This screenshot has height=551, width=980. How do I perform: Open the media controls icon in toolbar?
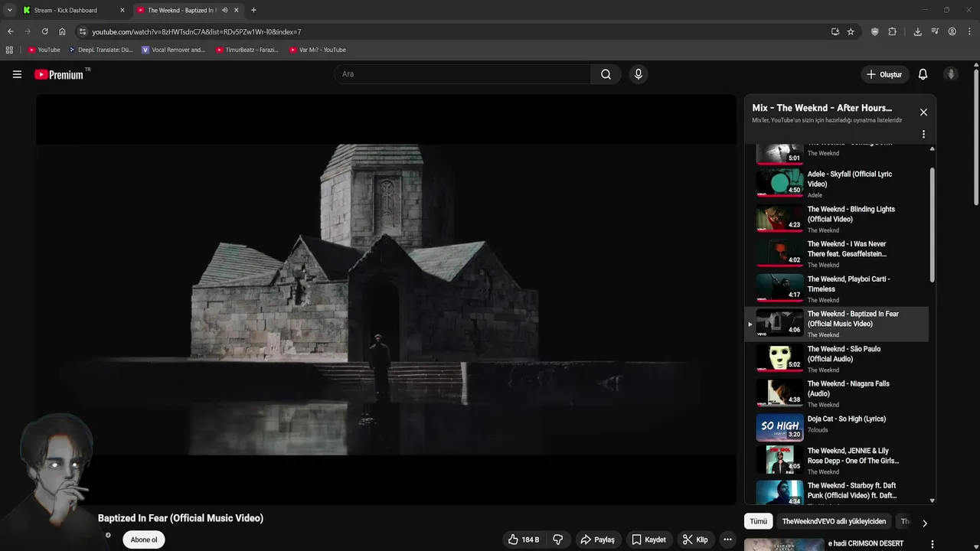(x=935, y=31)
